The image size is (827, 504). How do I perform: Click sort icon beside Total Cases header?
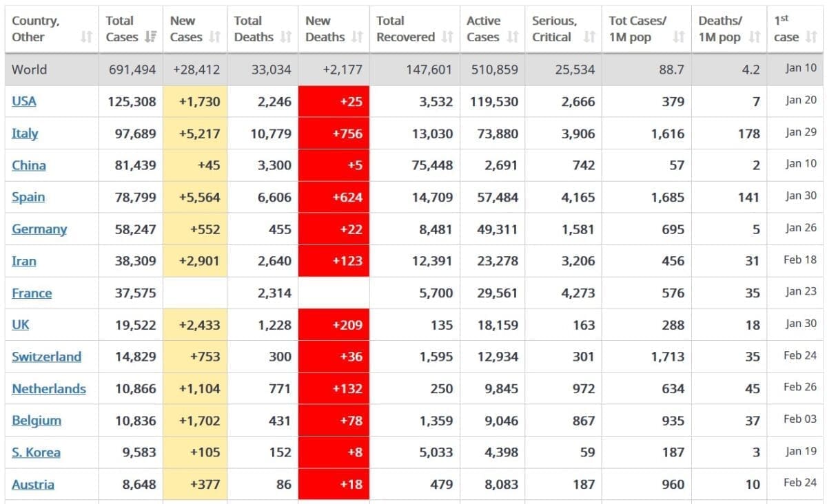[x=150, y=38]
